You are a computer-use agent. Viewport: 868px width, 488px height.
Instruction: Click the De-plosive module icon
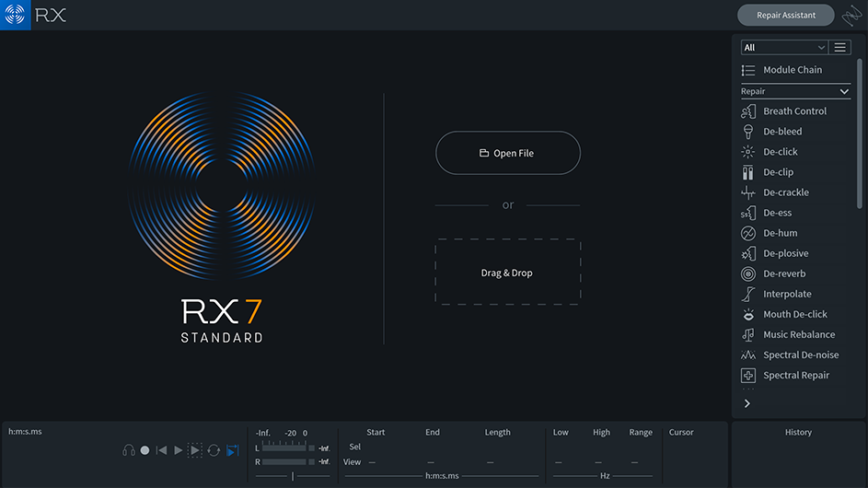(747, 253)
